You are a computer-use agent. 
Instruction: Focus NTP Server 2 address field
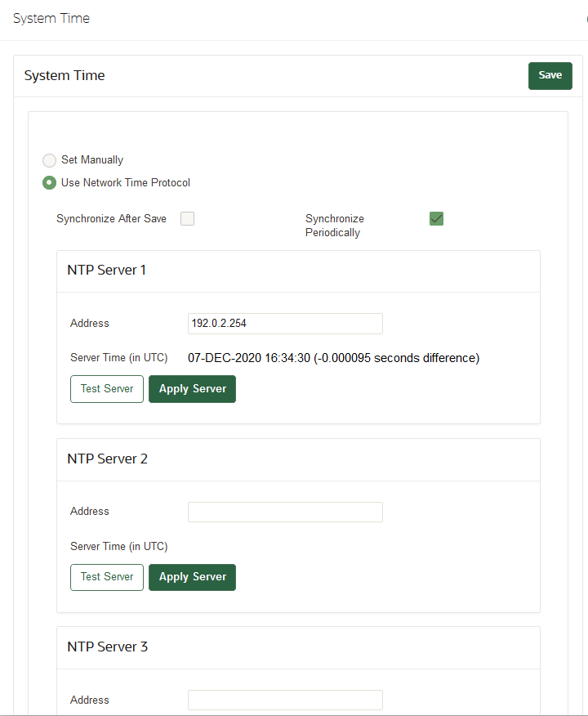[285, 512]
